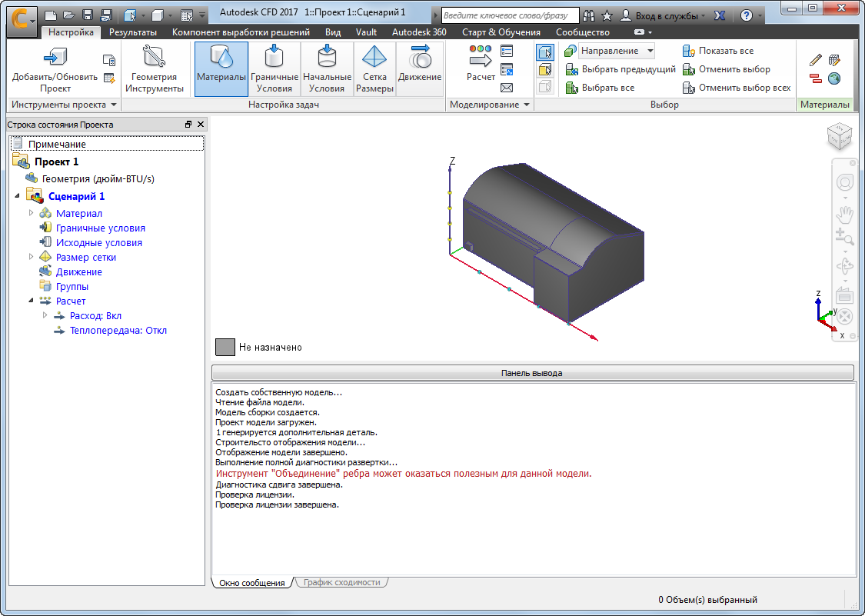865x616 pixels.
Task: Click Отменить выбор всех button
Action: [737, 87]
